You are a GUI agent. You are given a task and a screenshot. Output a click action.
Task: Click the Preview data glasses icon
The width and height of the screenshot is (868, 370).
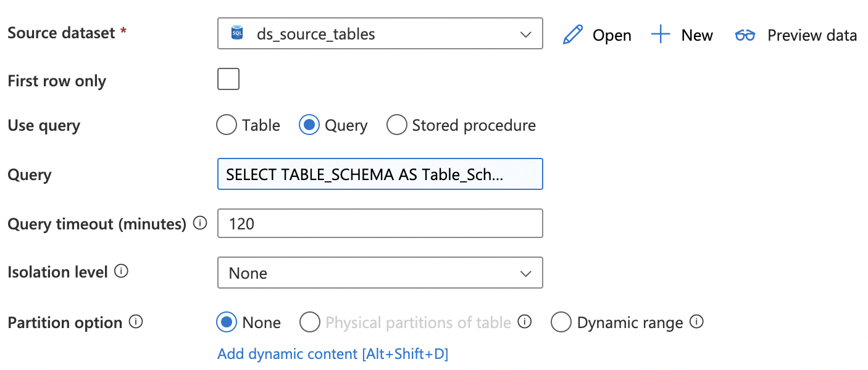point(745,35)
